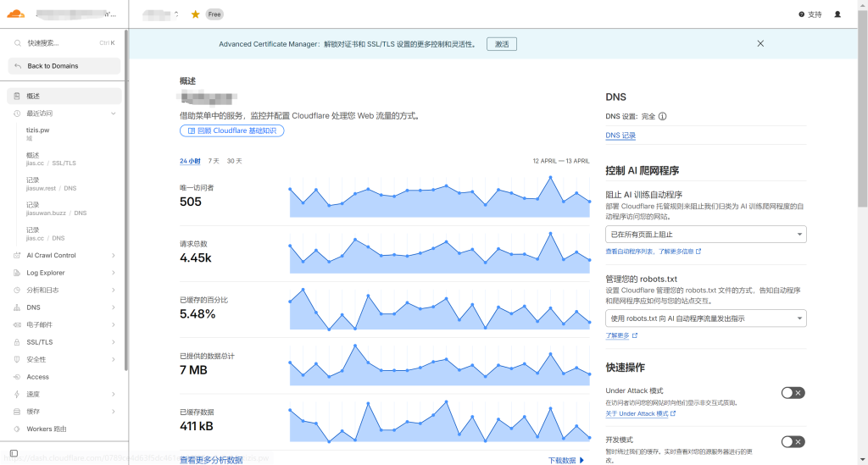Image resolution: width=868 pixels, height=465 pixels.
Task: Collapse the 最近访问 section chevron
Action: pos(113,113)
